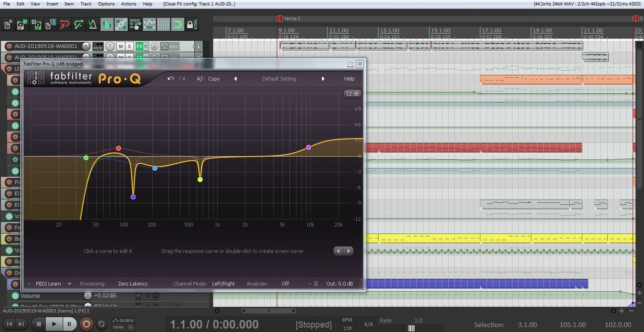Click the Pro-Q Help button

point(349,79)
